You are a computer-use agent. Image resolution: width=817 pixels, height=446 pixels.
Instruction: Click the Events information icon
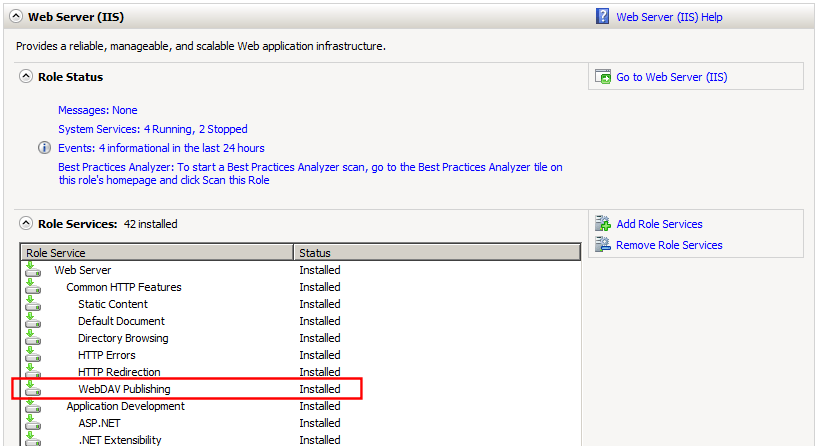[x=44, y=148]
